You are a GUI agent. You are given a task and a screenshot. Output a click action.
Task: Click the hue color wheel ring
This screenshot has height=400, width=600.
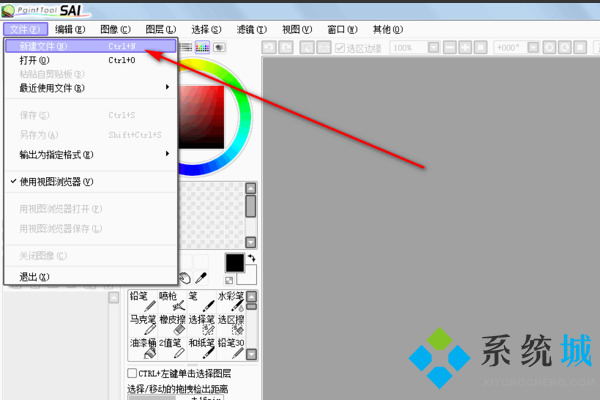(246, 117)
